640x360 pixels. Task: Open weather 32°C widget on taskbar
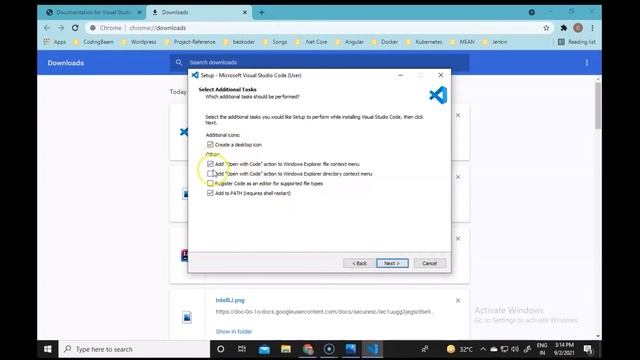tap(460, 349)
